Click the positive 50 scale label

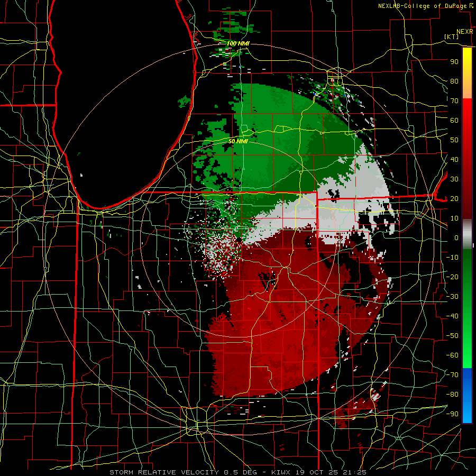(454, 140)
